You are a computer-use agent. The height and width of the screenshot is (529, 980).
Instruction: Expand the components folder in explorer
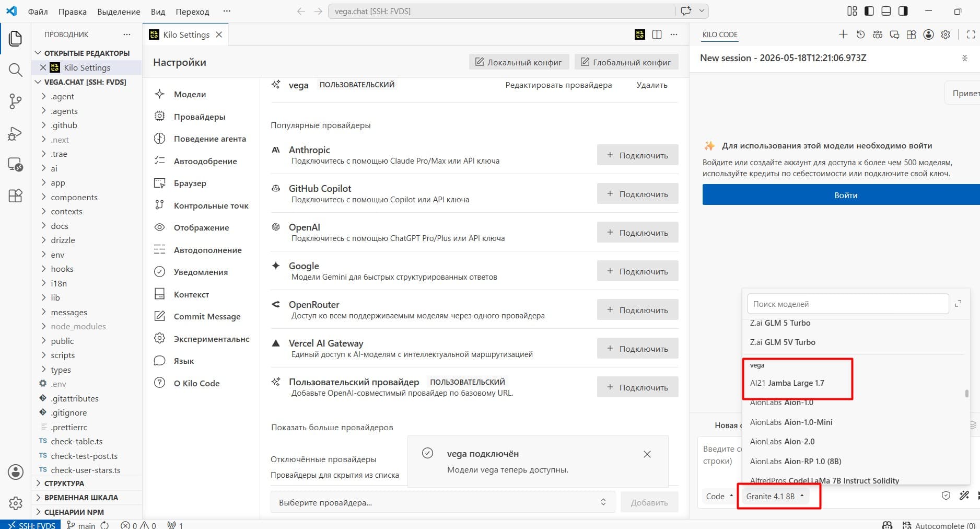tap(74, 197)
